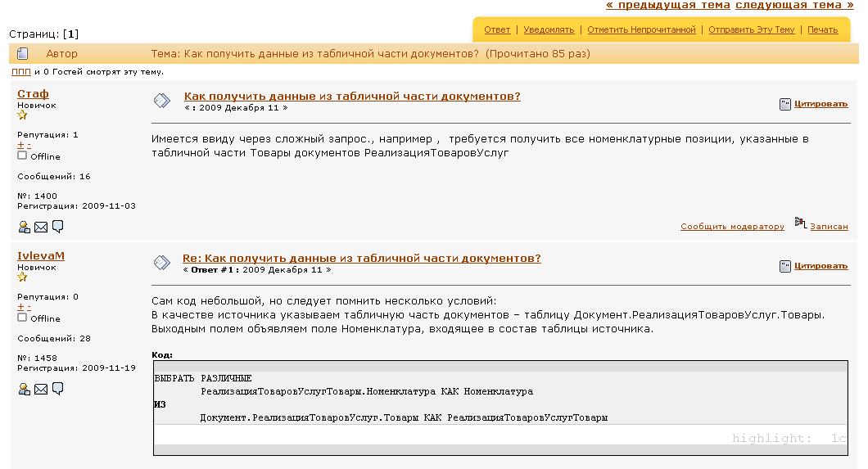
Task: Click the '№: 1400' text
Action: click(x=37, y=196)
